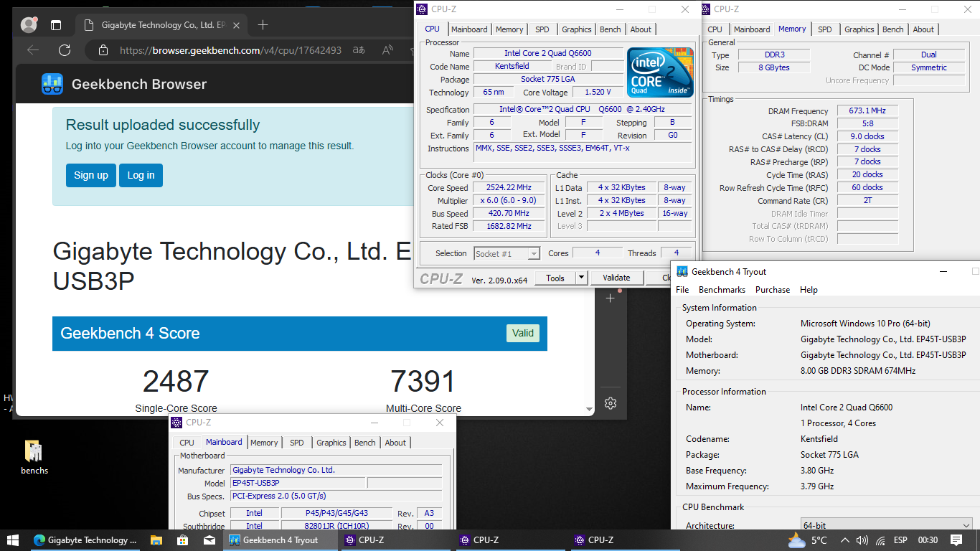This screenshot has width=980, height=551.
Task: Click the Result uploaded successfully heading
Action: (x=163, y=125)
